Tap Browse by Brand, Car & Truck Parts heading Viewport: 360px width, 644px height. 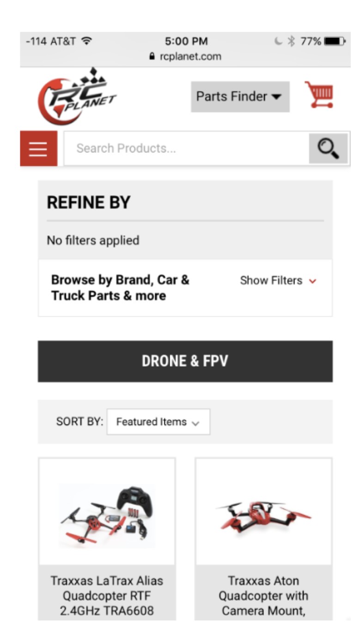[120, 288]
